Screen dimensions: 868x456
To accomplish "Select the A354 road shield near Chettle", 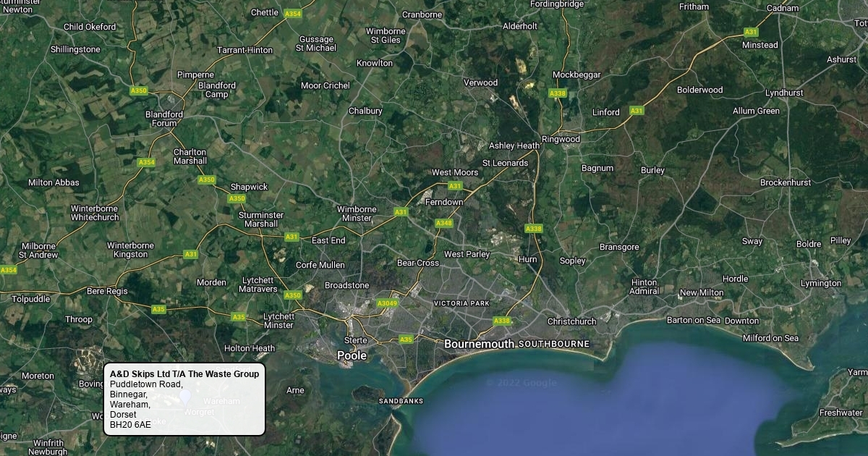I will pos(293,14).
